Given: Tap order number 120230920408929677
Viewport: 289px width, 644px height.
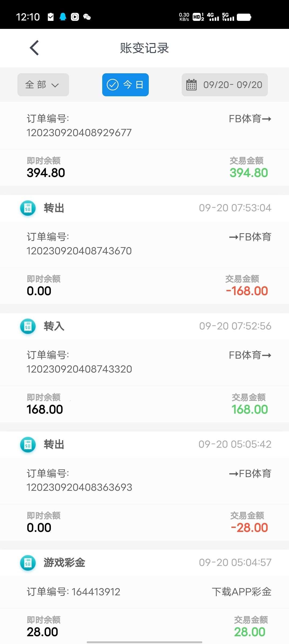Looking at the screenshot, I should pyautogui.click(x=79, y=133).
